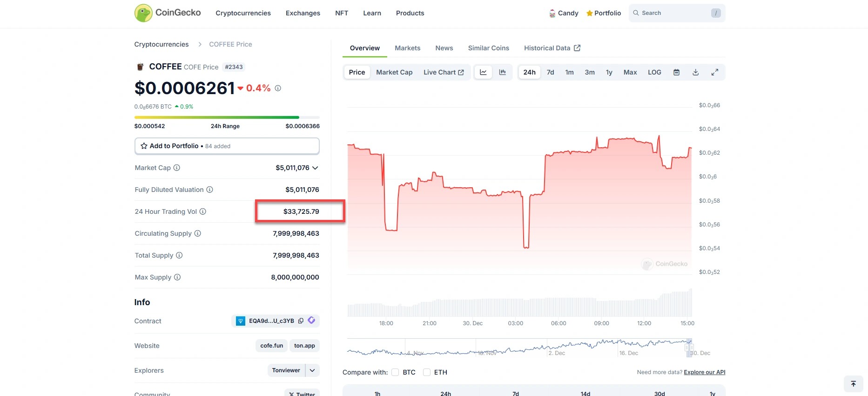Copy the contract address

(301, 321)
